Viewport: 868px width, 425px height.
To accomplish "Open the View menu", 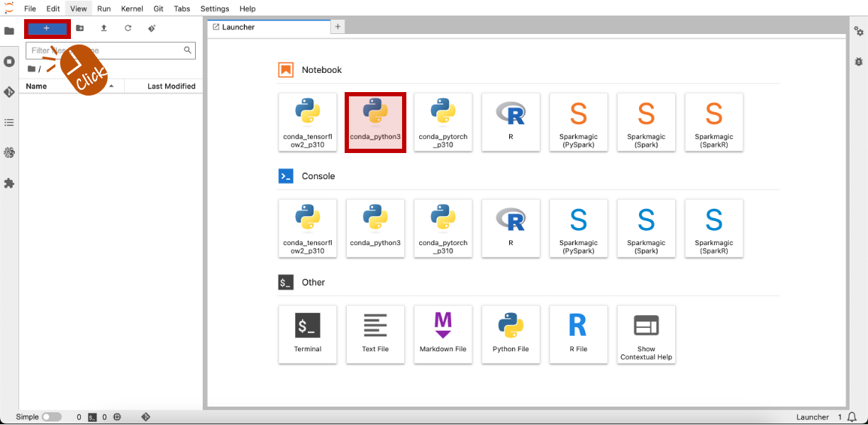I will point(79,8).
